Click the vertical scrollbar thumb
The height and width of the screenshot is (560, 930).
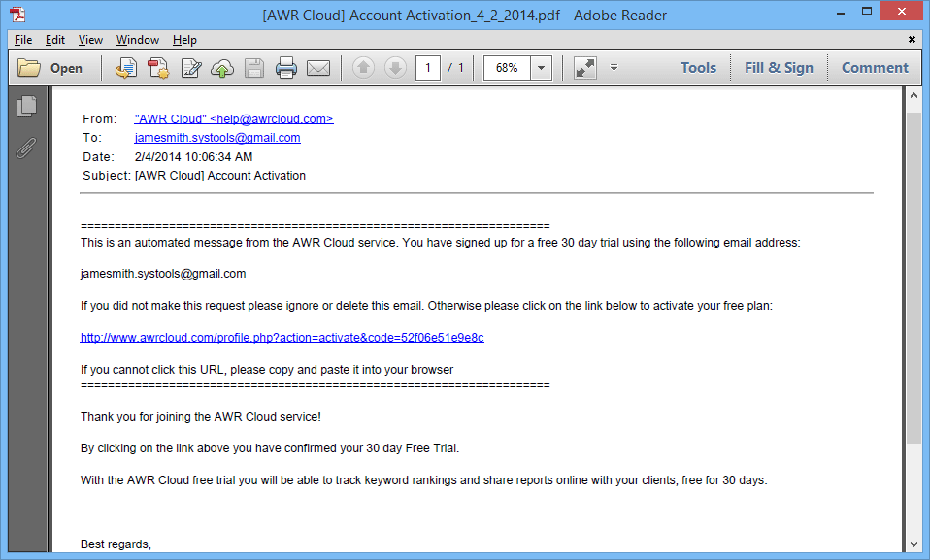pos(913,278)
